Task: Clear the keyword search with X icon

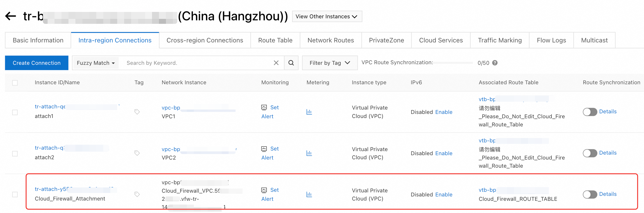Action: [x=276, y=63]
